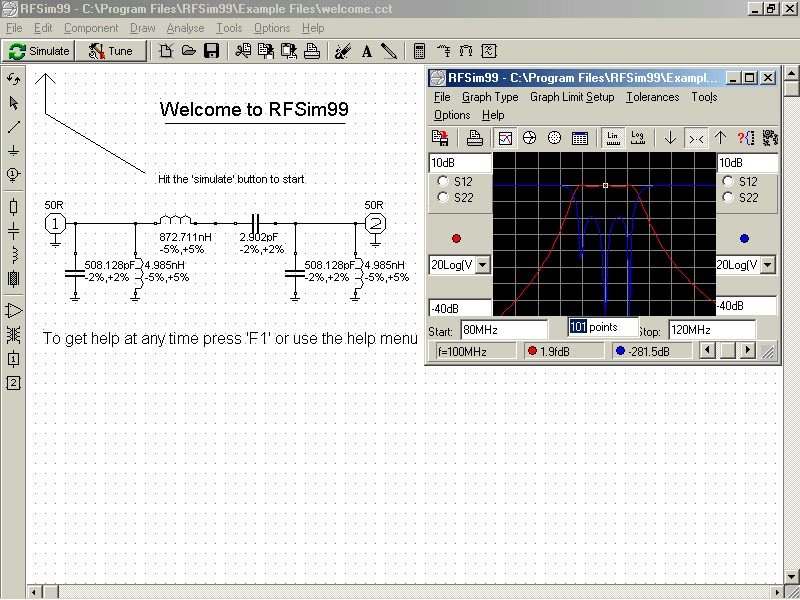800x600 pixels.
Task: Show Smith chart graph in graph window
Action: 530,138
